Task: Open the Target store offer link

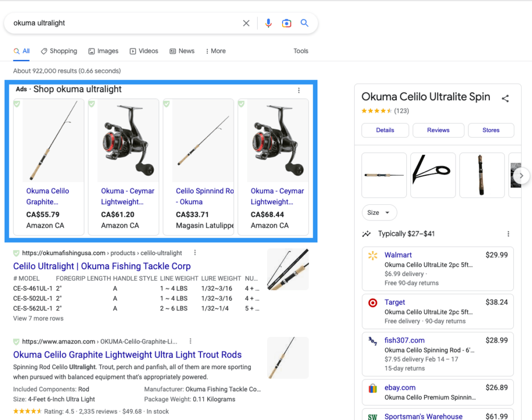Action: (395, 302)
